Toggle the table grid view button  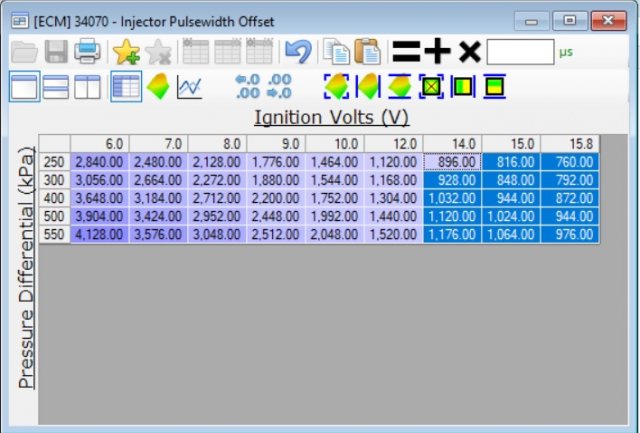[125, 87]
